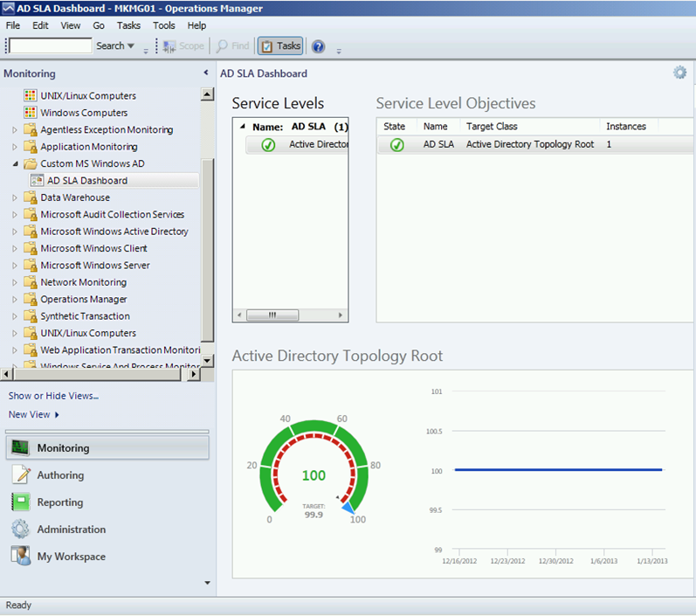The width and height of the screenshot is (696, 616).
Task: Click the Microsoft Windows Client folder icon
Action: [x=31, y=248]
